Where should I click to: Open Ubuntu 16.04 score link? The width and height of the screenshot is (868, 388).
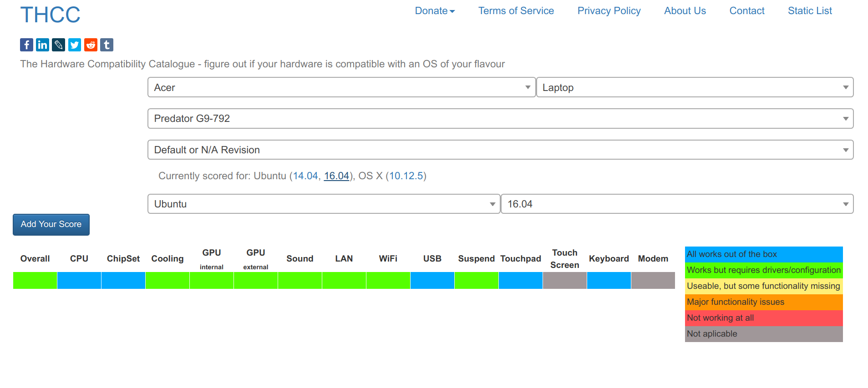click(x=336, y=176)
